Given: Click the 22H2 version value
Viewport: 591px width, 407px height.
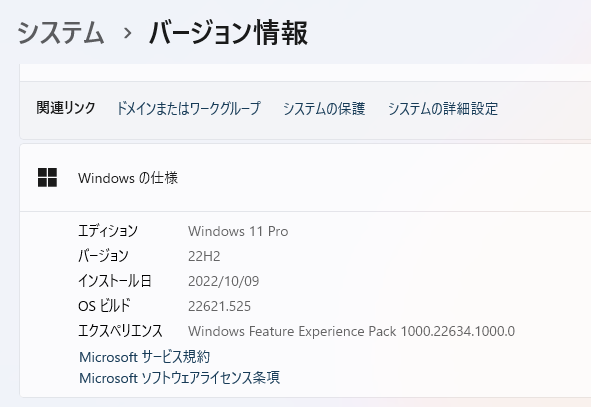Looking at the screenshot, I should coord(204,256).
